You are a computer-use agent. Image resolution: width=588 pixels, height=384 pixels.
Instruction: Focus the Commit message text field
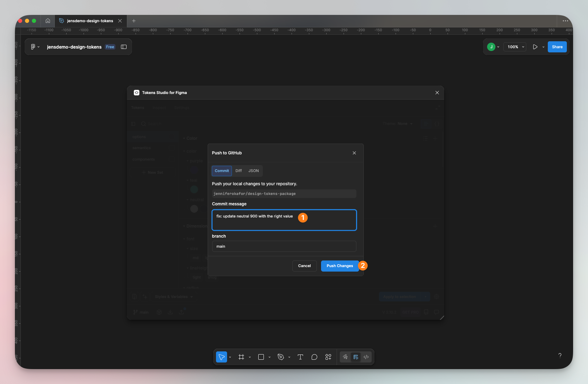(x=284, y=220)
